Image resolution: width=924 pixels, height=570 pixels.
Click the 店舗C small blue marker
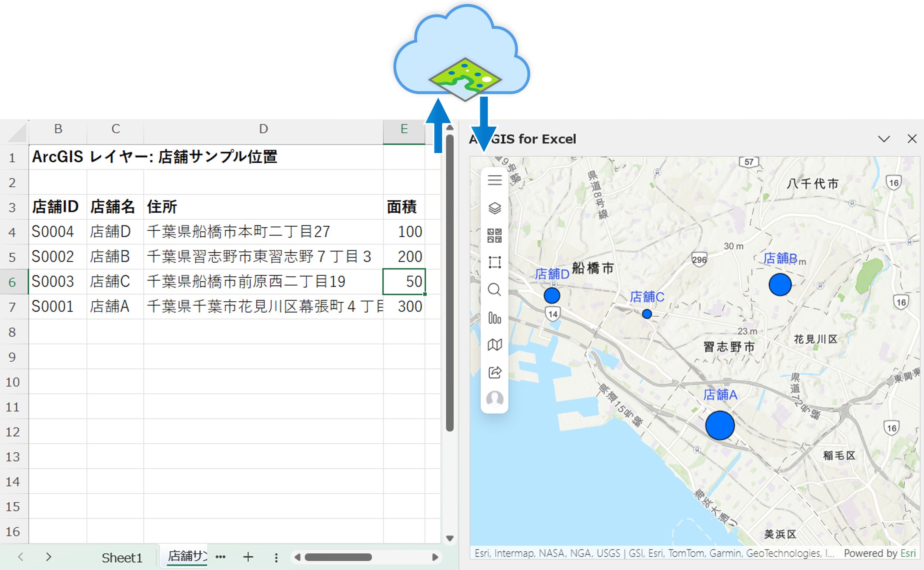[647, 314]
